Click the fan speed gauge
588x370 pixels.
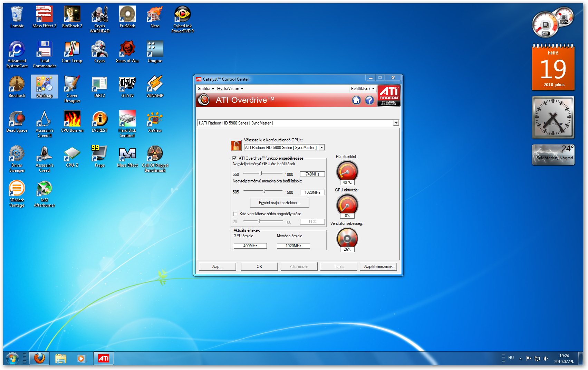click(347, 238)
